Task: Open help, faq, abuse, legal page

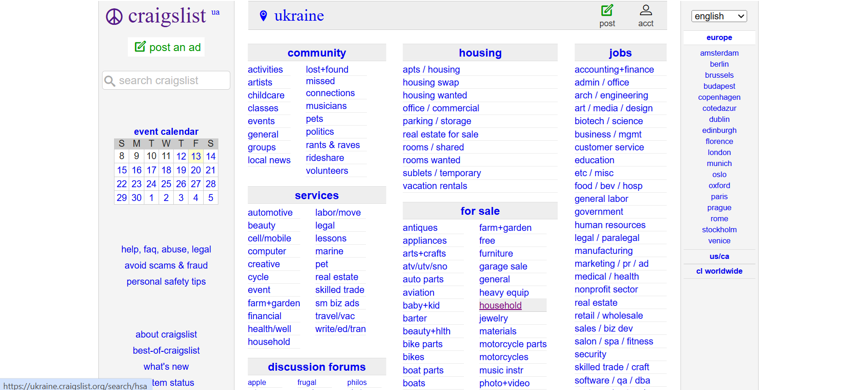Action: 166,249
